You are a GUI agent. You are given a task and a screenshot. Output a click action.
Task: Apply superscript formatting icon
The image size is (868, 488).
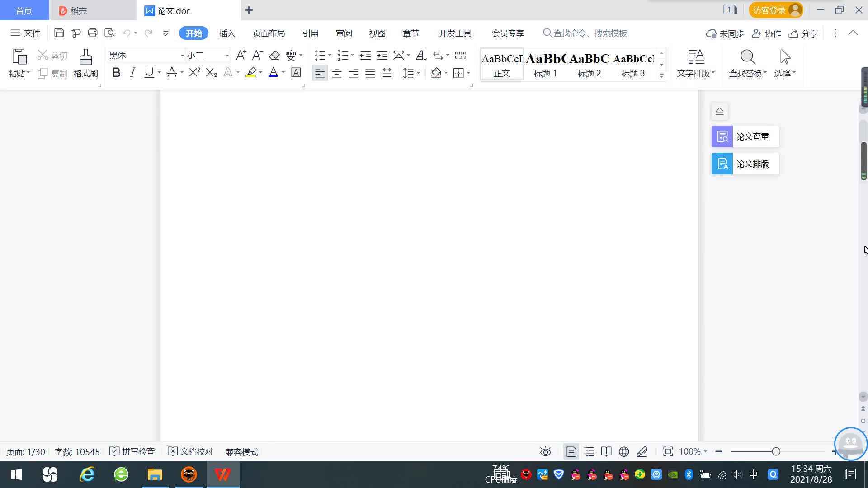coord(194,73)
